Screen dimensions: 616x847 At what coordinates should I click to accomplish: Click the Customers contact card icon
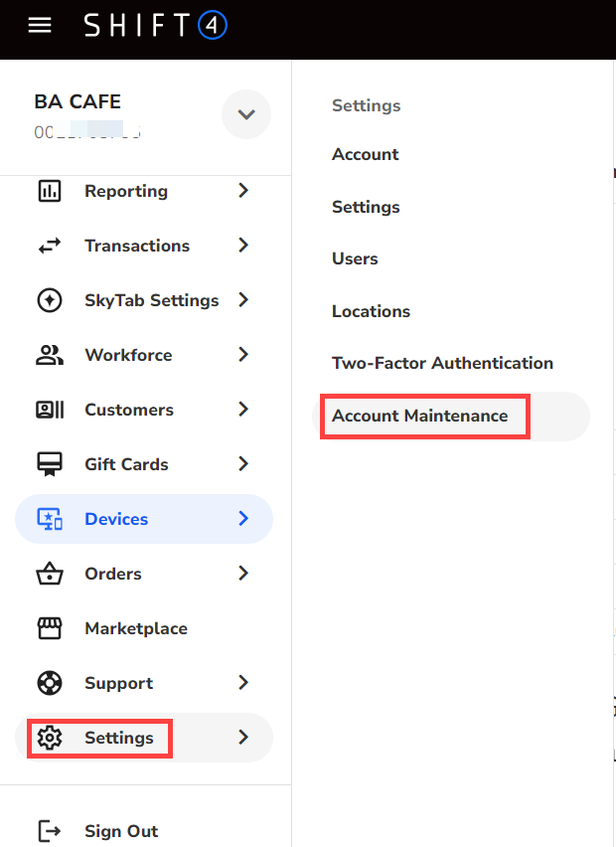pyautogui.click(x=49, y=410)
